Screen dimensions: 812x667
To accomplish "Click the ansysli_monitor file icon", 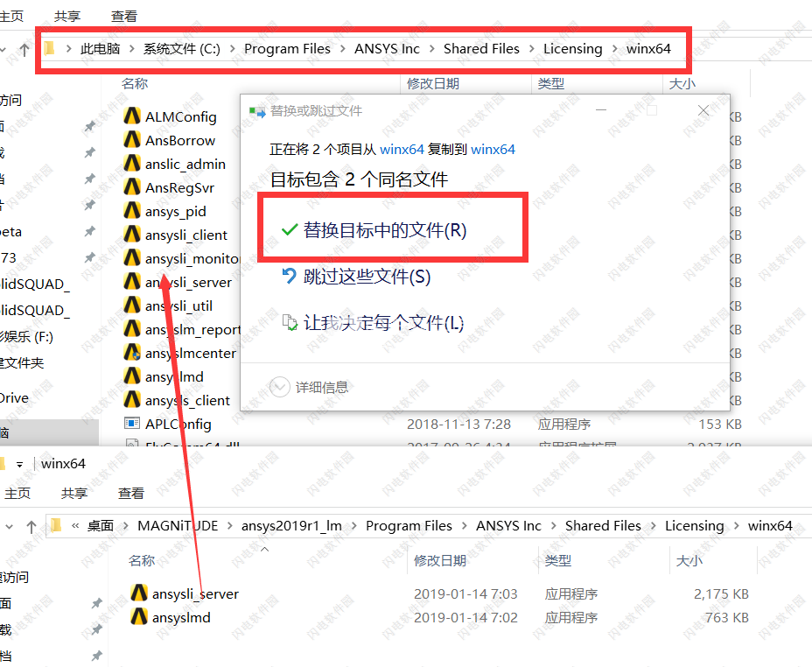I will coord(132,258).
